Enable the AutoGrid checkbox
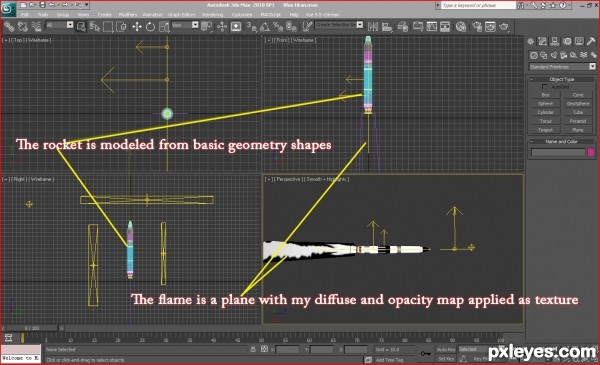 [545, 87]
